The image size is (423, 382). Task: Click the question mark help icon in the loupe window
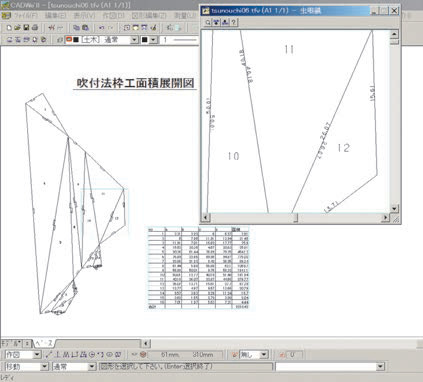[x=234, y=22]
